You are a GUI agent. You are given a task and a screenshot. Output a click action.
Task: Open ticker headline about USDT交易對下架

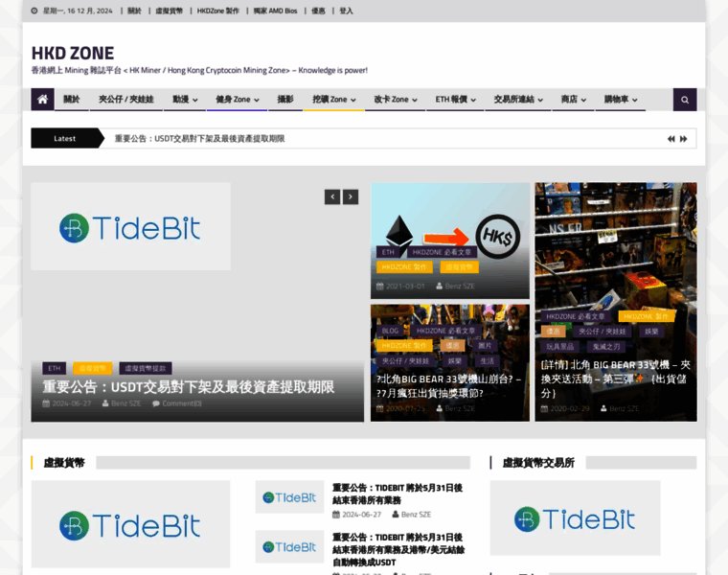click(199, 138)
